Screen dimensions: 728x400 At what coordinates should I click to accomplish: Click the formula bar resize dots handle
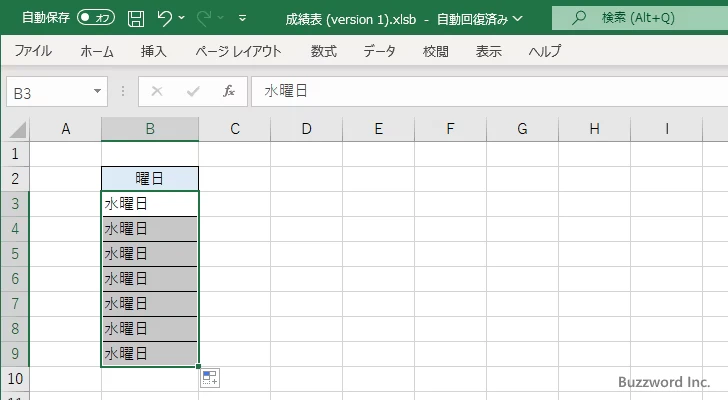pos(123,91)
